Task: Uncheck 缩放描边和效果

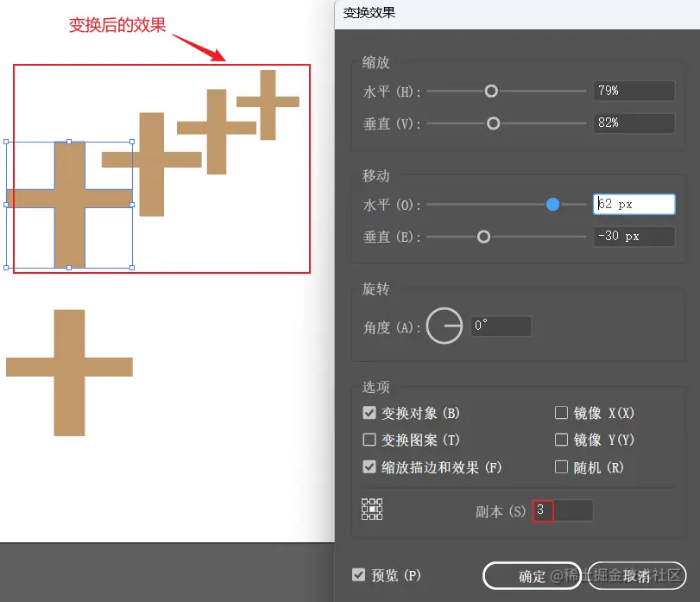Action: (369, 466)
